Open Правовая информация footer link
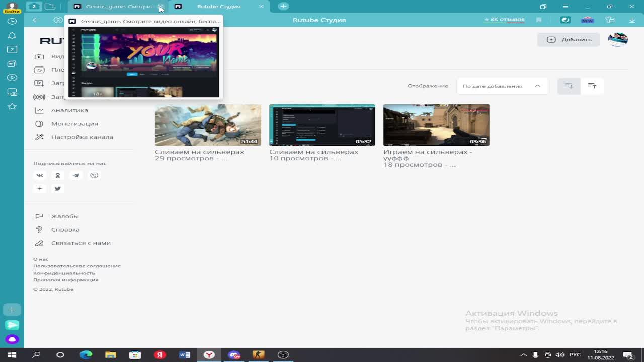644x362 pixels. [x=66, y=280]
